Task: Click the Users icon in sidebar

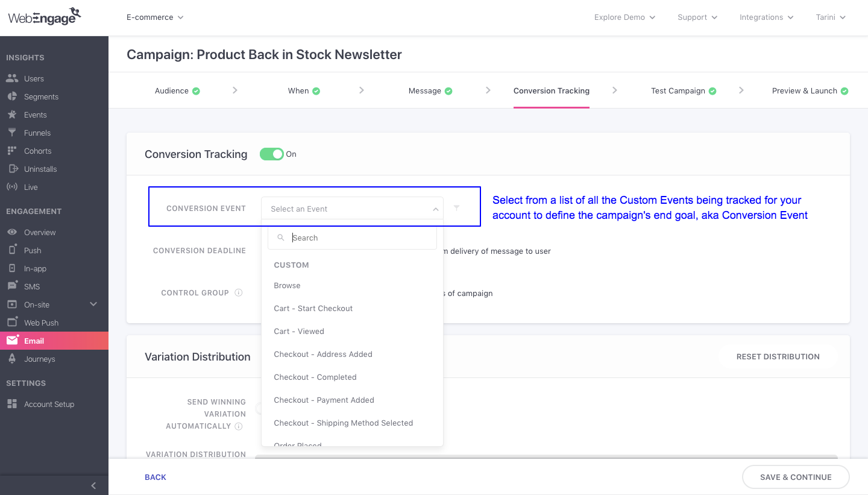Action: pyautogui.click(x=12, y=78)
